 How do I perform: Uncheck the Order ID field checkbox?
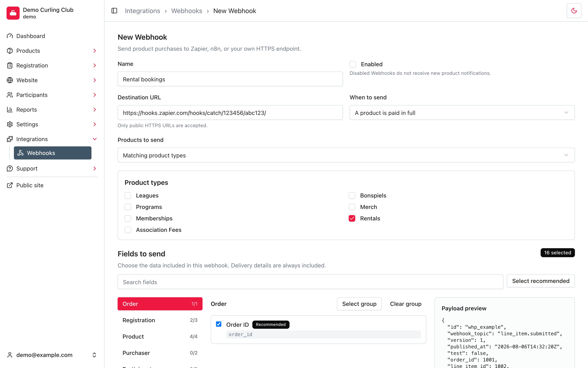coord(219,324)
